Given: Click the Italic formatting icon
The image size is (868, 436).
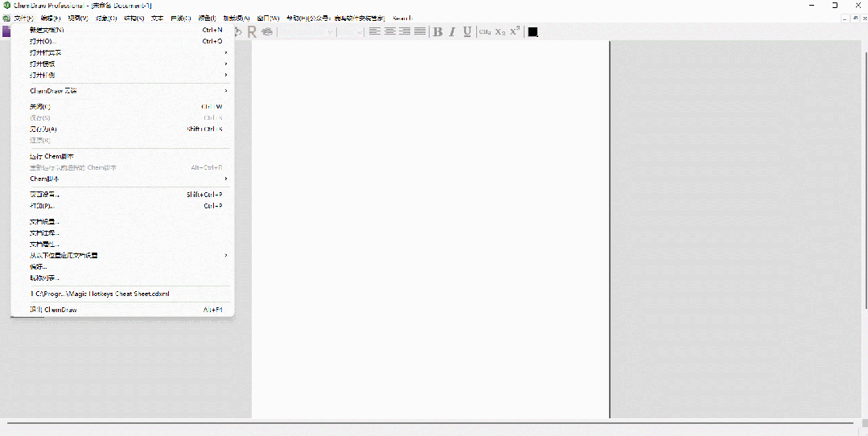Looking at the screenshot, I should (x=452, y=31).
